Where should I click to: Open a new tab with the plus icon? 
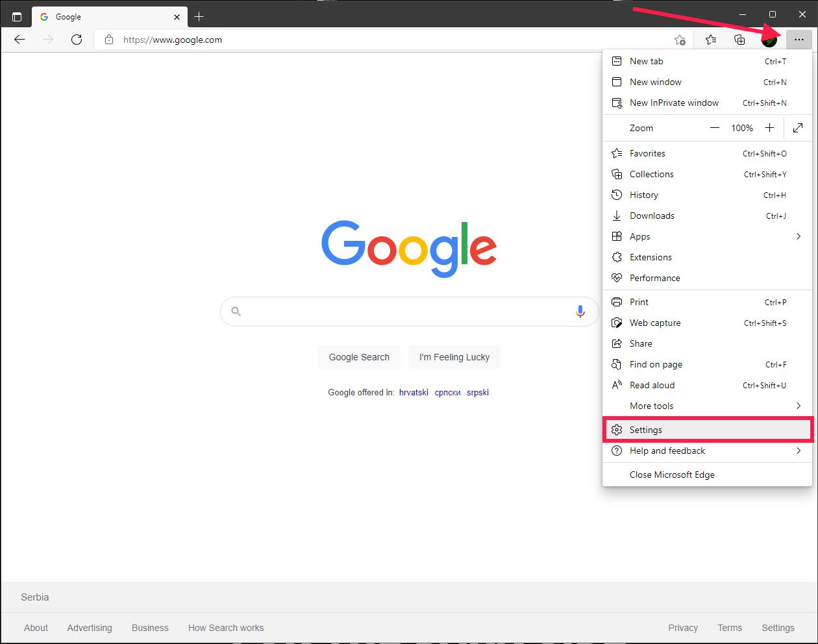[x=199, y=16]
